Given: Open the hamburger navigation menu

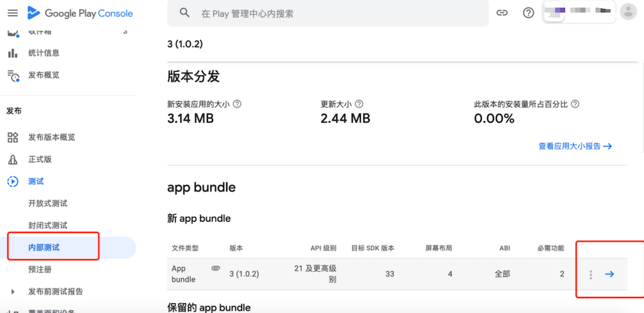Looking at the screenshot, I should coord(13,13).
